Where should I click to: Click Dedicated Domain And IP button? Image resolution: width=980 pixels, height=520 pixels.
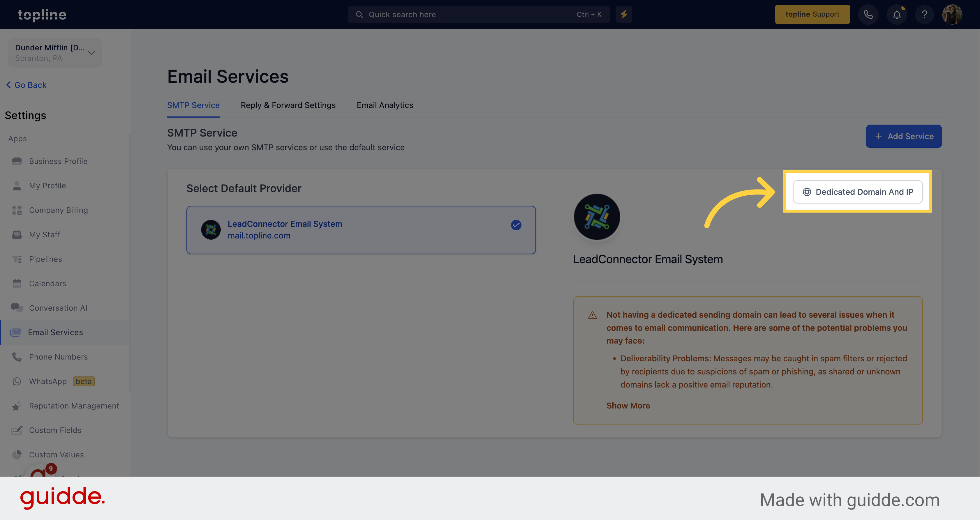click(858, 192)
